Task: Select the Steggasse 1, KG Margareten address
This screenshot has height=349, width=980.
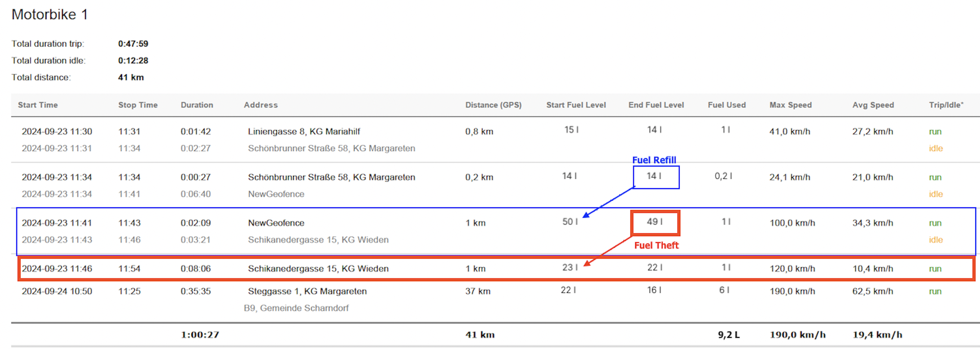Action: (x=308, y=291)
